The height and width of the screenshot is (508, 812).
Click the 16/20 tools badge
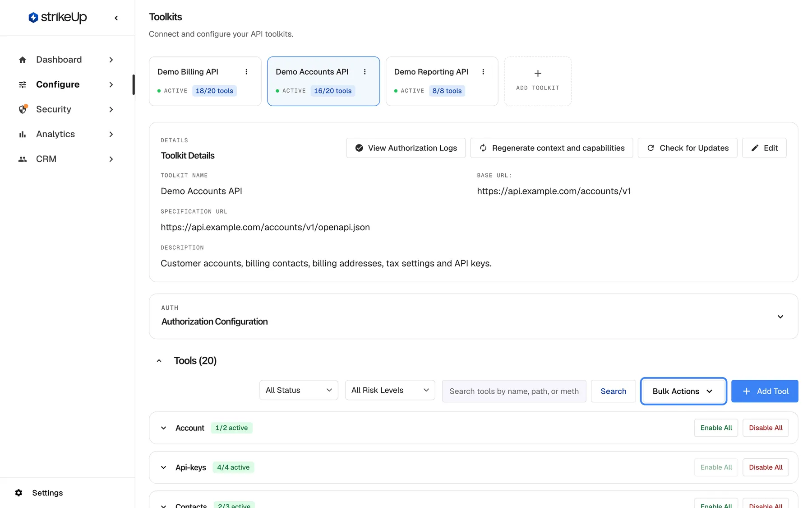332,91
